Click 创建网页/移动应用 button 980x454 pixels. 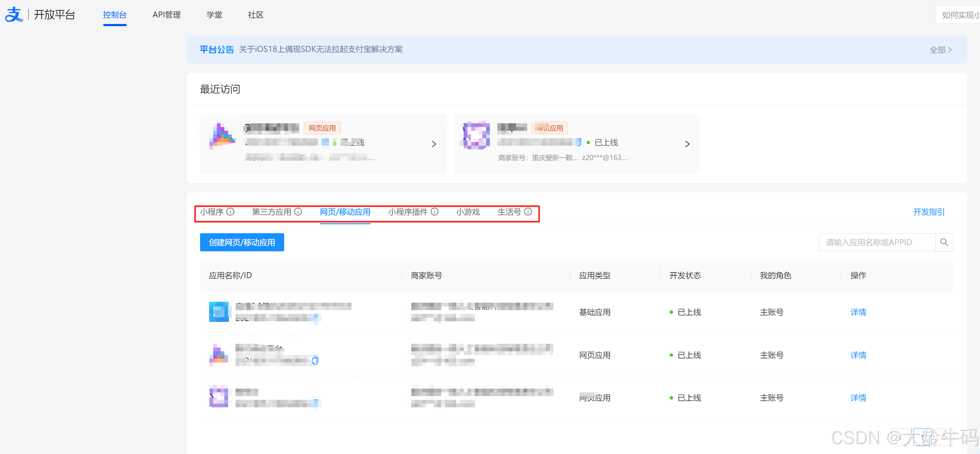242,242
